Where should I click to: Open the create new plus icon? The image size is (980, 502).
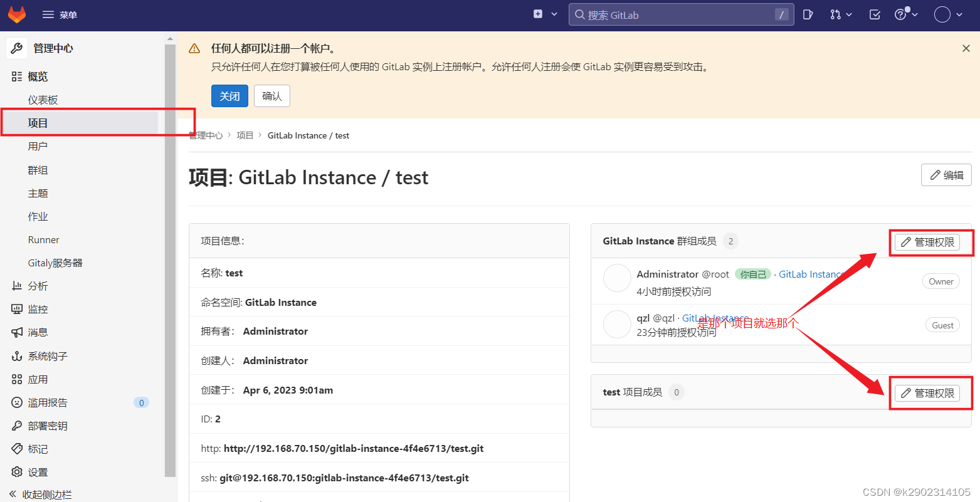click(x=538, y=14)
